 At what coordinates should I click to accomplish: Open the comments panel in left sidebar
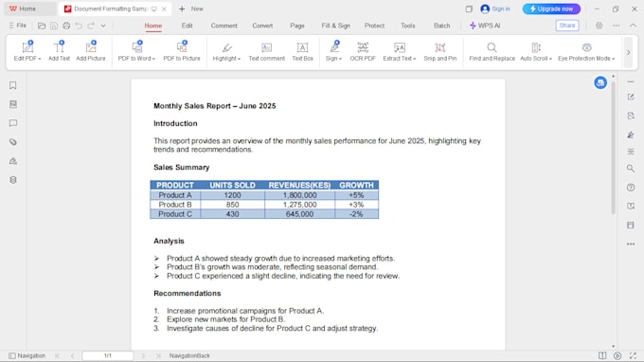coord(13,123)
